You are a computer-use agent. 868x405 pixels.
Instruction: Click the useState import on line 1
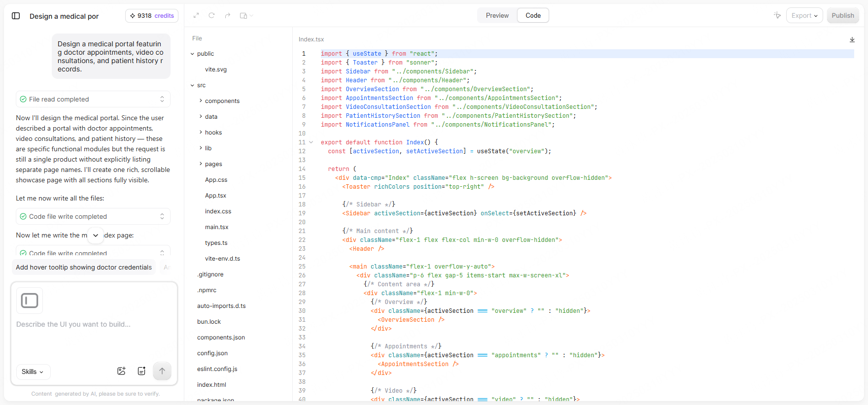[x=367, y=54]
